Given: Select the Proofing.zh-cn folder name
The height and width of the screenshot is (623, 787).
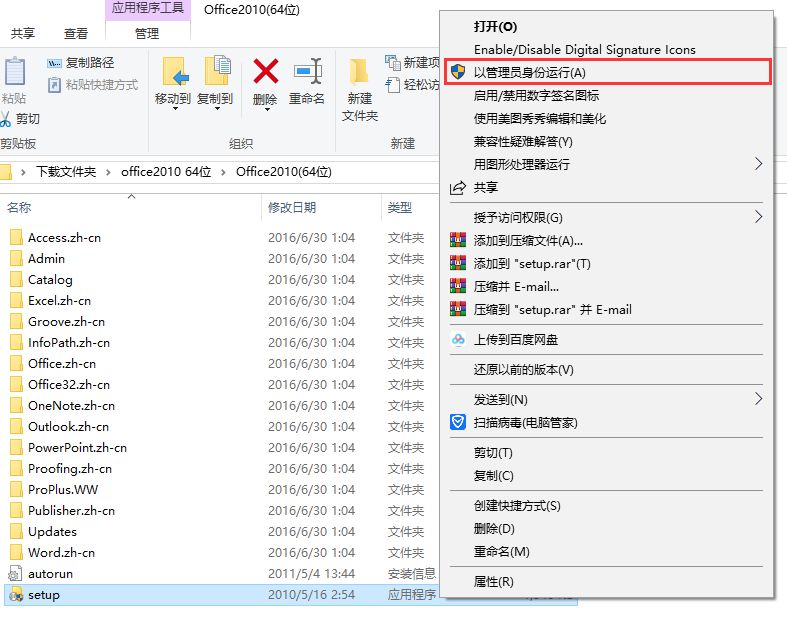Looking at the screenshot, I should coord(70,469).
